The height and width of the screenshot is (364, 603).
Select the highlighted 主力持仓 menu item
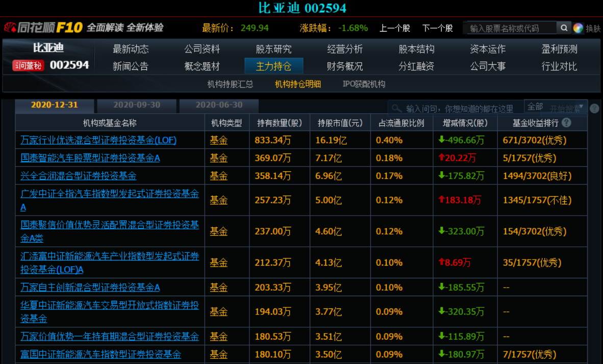click(273, 66)
